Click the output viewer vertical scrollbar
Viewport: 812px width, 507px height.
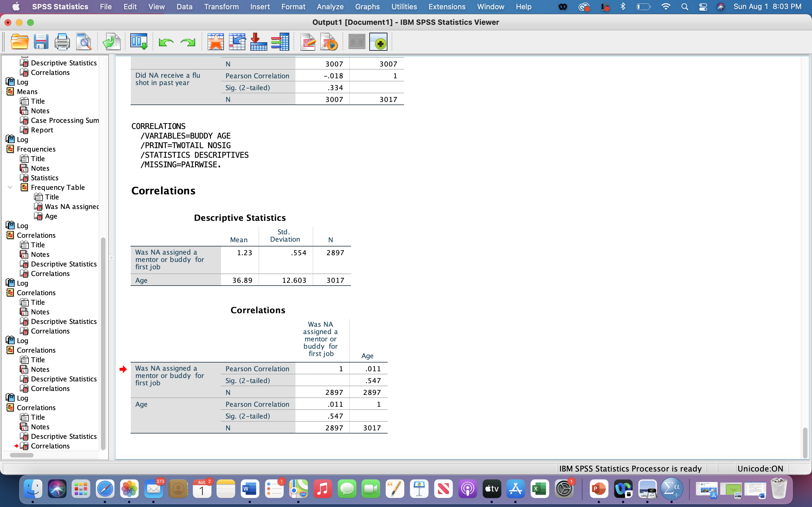pyautogui.click(x=805, y=442)
